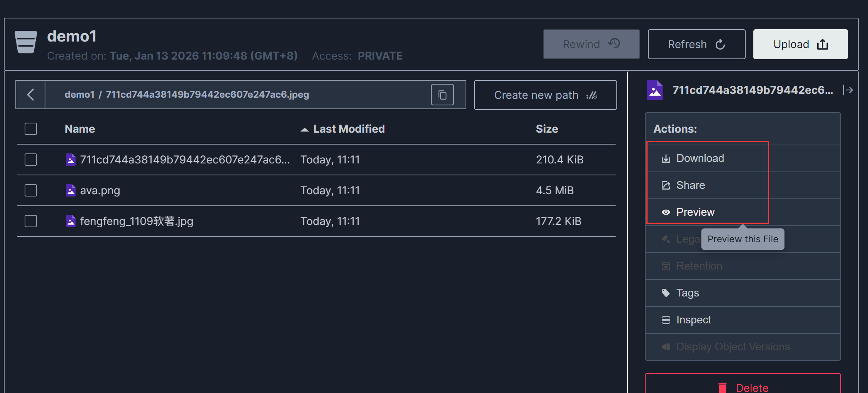Refresh the bucket object list

pos(696,44)
